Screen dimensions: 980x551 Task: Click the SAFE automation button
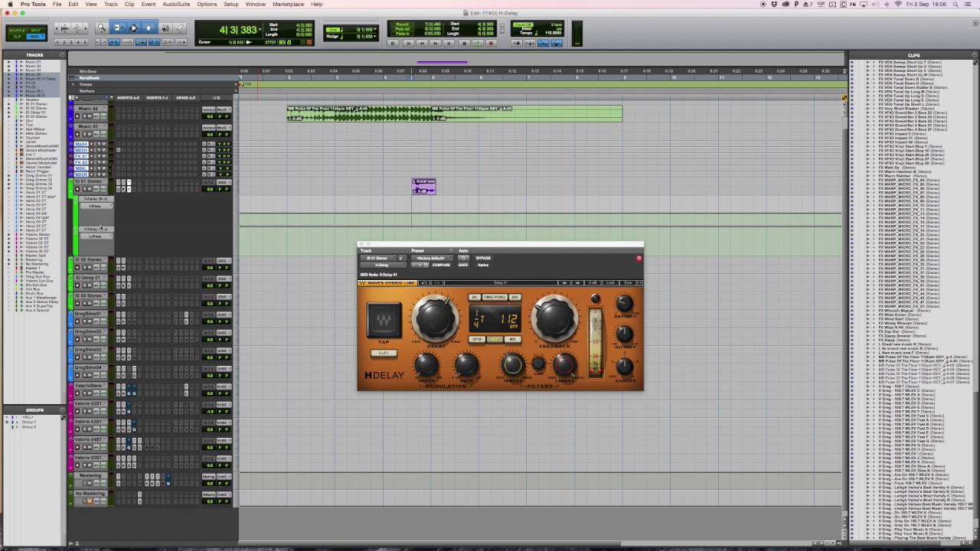click(463, 265)
